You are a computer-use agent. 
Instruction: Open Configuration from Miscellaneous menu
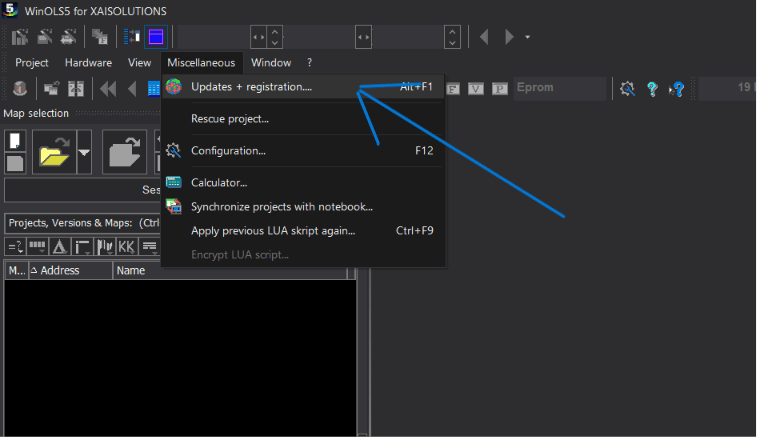coord(303,151)
